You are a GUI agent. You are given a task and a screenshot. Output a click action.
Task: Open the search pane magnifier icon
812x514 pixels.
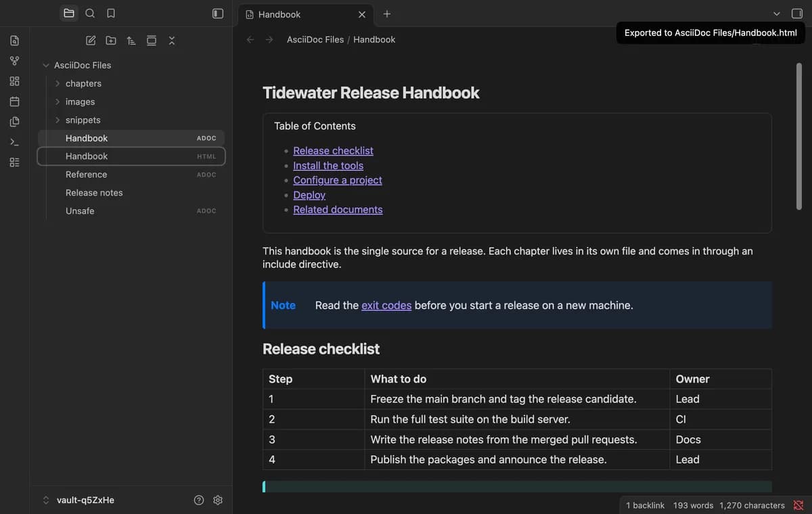point(90,14)
